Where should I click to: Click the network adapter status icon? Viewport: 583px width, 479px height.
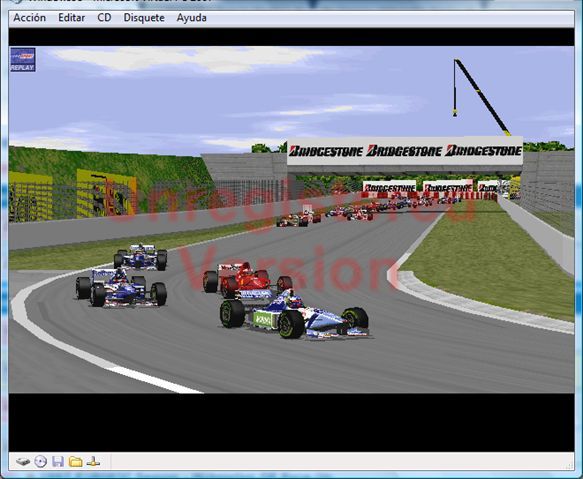93,462
